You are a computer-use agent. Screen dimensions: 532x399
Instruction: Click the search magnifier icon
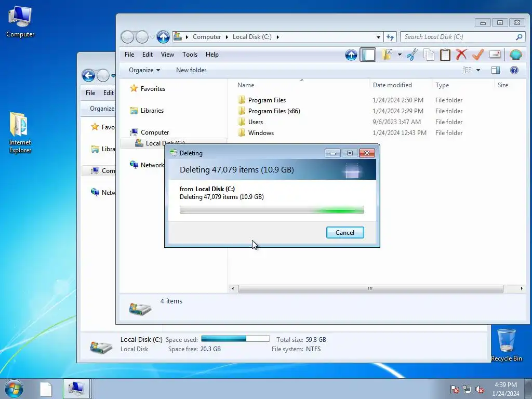[x=519, y=37]
